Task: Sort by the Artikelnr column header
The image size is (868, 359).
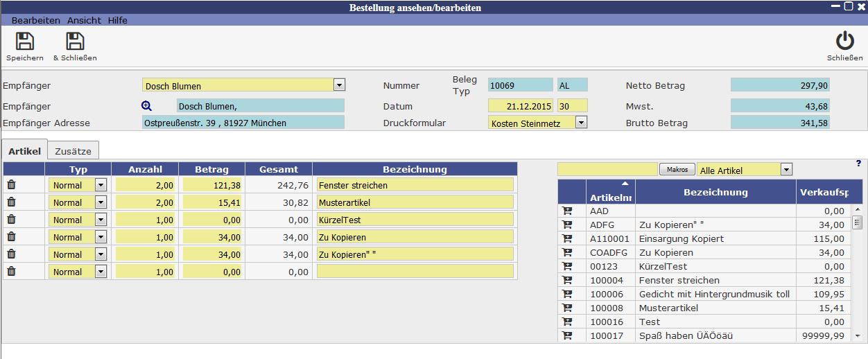Action: (610, 193)
